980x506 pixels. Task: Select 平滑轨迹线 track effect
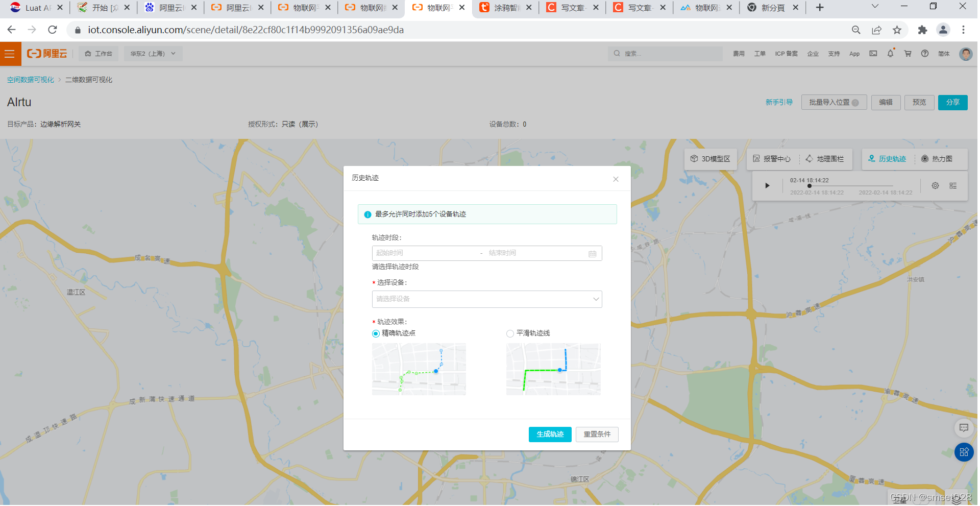510,334
